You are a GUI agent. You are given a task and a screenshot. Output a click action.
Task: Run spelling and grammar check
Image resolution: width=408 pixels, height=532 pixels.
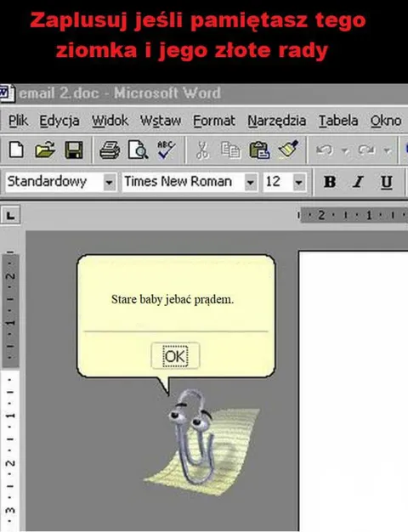tap(167, 150)
